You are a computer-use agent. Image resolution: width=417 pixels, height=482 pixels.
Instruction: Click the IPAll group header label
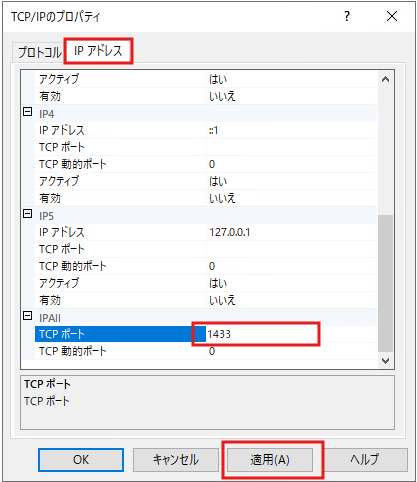tap(50, 318)
